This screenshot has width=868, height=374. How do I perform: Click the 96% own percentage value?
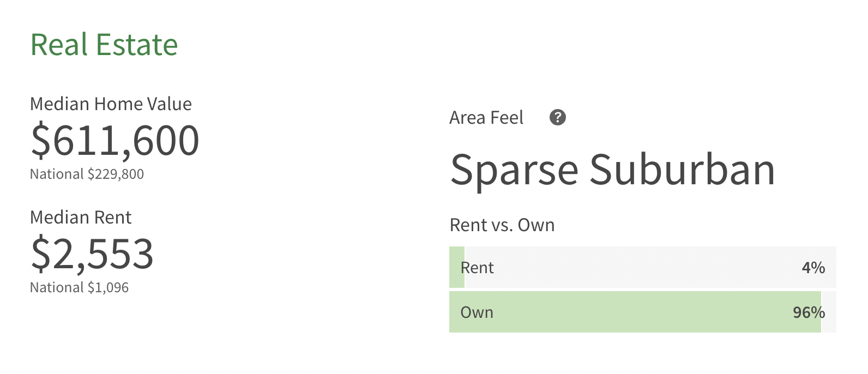[809, 312]
